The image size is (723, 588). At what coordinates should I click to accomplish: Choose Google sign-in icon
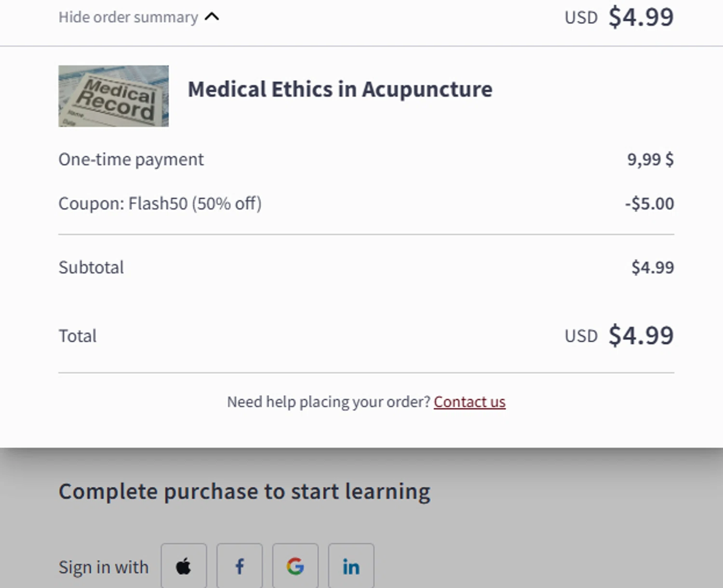295,566
